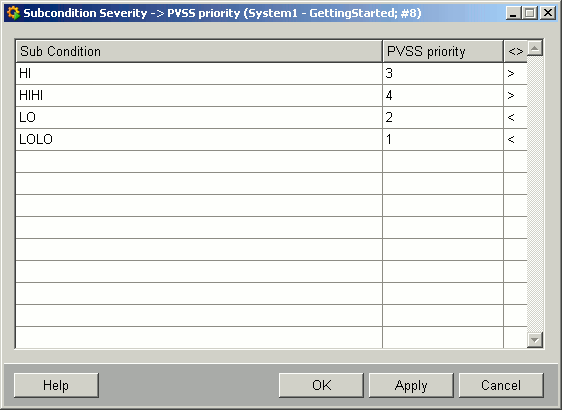
Task: Click the Sub Condition column header
Action: pyautogui.click(x=199, y=51)
